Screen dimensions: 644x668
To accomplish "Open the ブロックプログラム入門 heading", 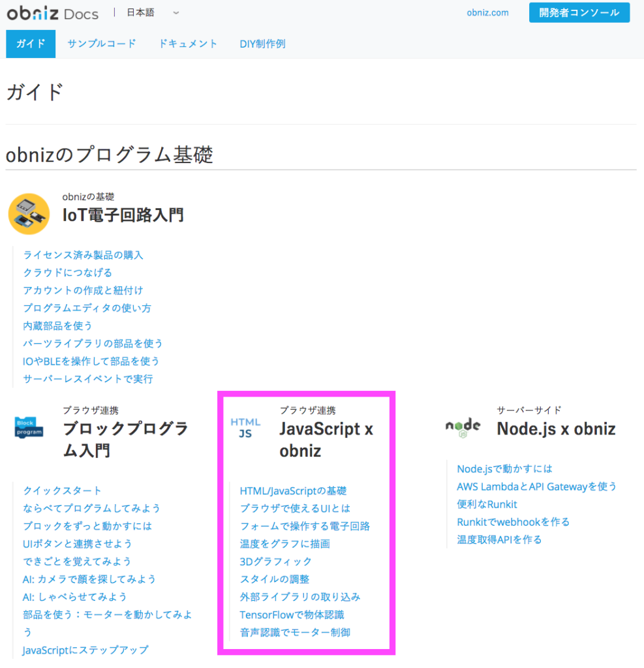I will pyautogui.click(x=126, y=439).
